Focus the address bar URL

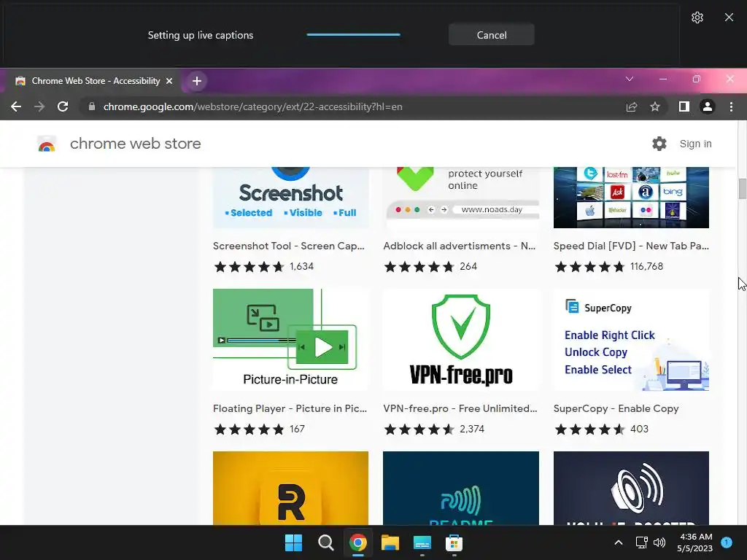[253, 106]
